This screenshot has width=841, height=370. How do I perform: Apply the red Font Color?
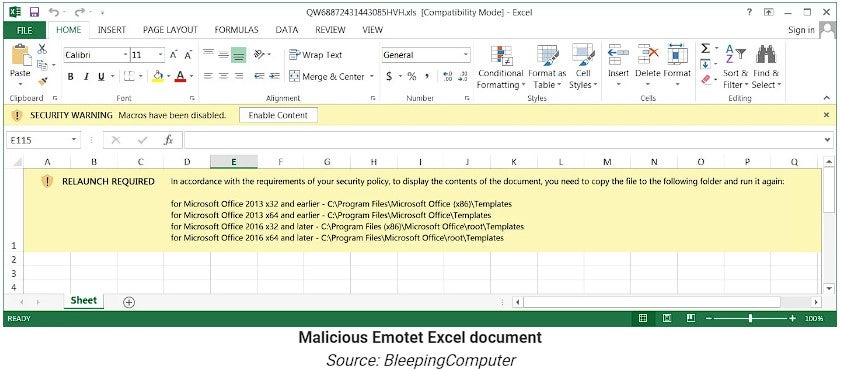pos(180,77)
